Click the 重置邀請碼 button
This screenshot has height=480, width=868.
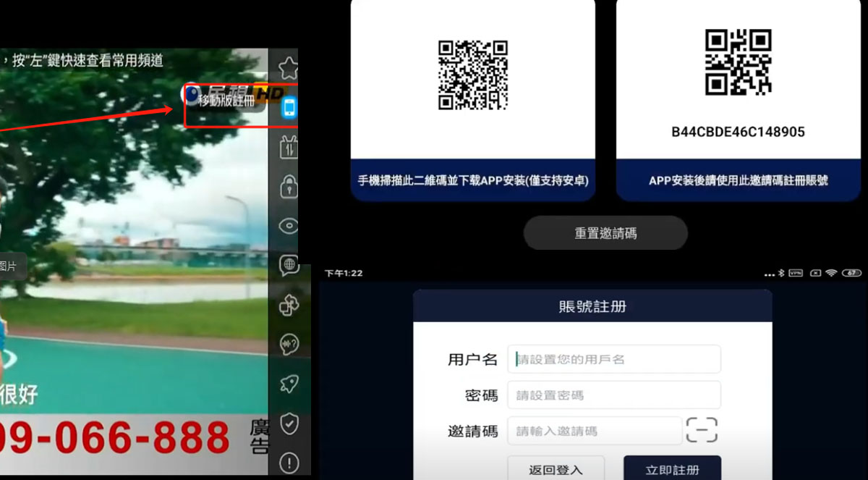(605, 233)
